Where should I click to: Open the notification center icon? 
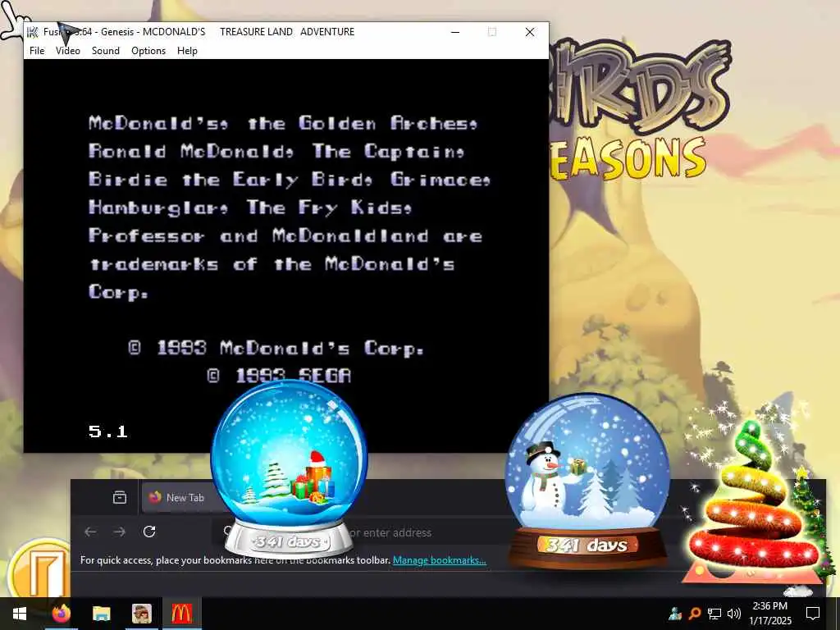pos(813,614)
